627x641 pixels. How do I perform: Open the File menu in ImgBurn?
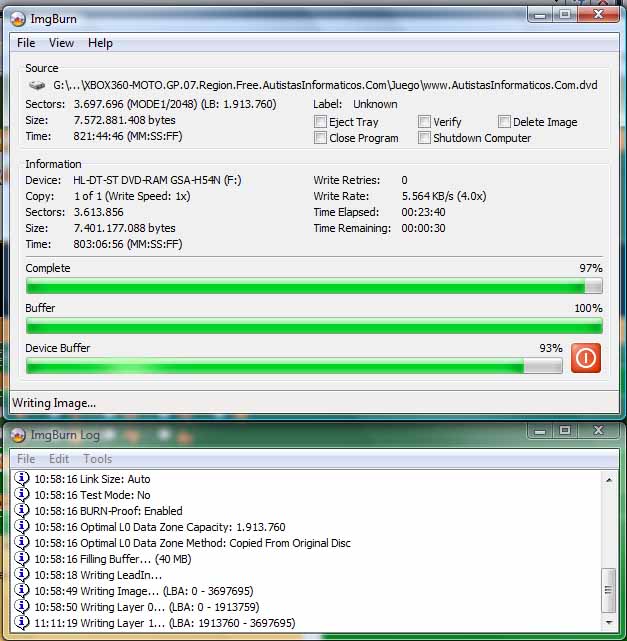[x=26, y=43]
